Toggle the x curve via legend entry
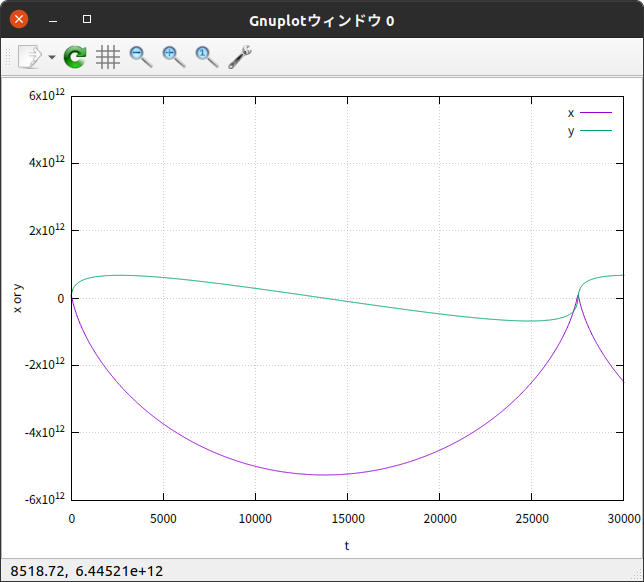The image size is (644, 582). (x=589, y=113)
